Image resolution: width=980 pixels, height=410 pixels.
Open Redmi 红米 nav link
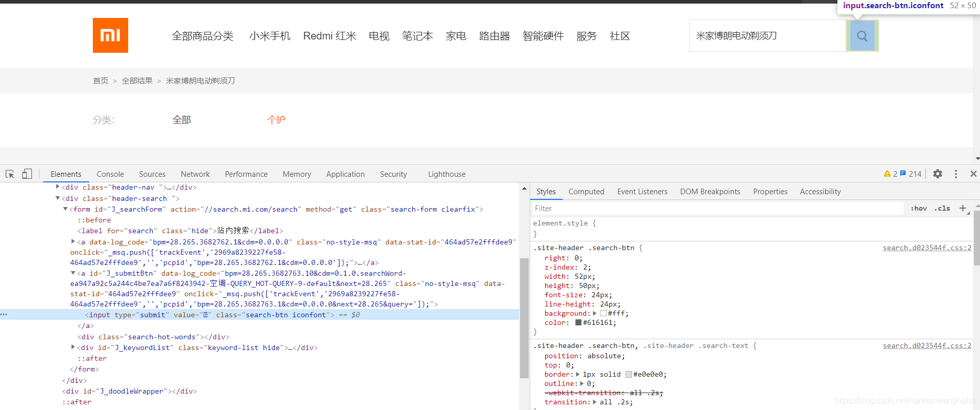[330, 36]
